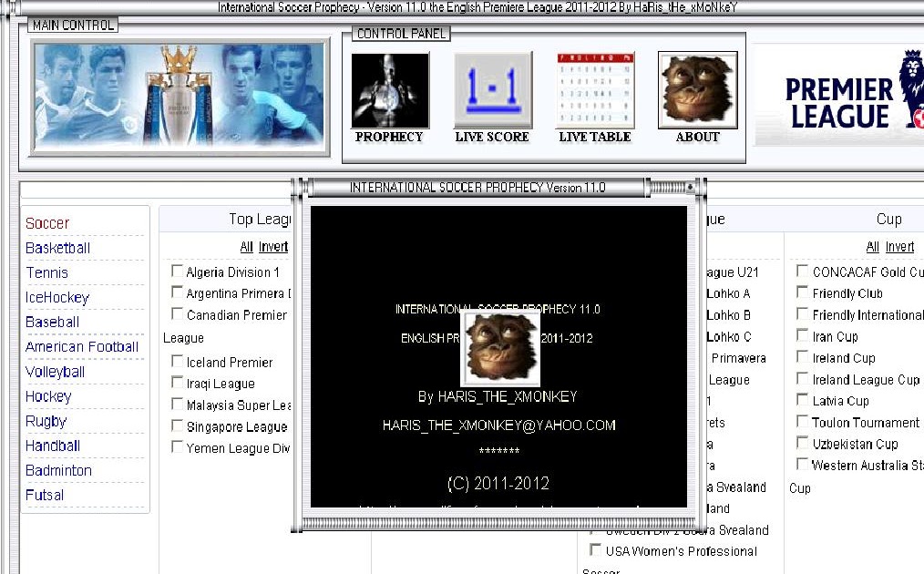Screen dimensions: 924x574
Task: Check the Ireland League Cup box
Action: (x=802, y=378)
